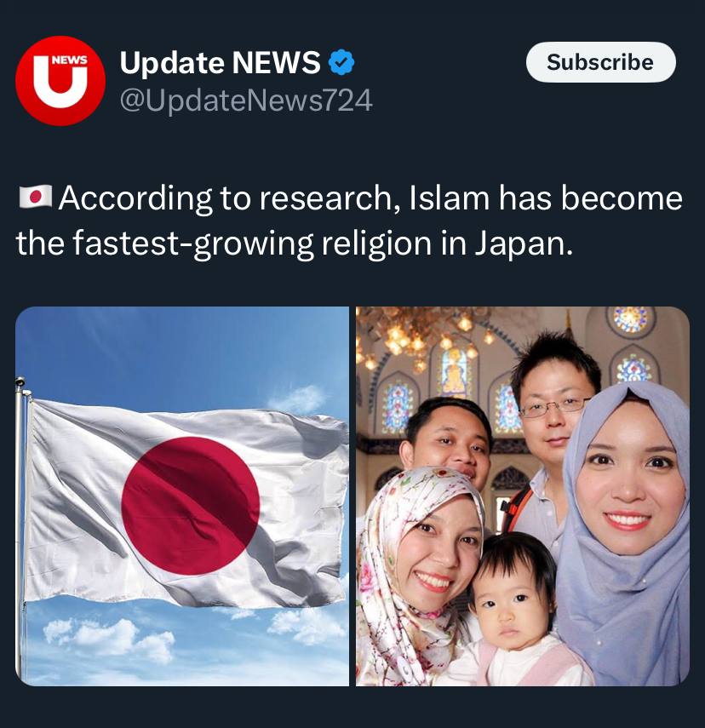
Task: Open the Update NEWS display name
Action: pos(220,62)
